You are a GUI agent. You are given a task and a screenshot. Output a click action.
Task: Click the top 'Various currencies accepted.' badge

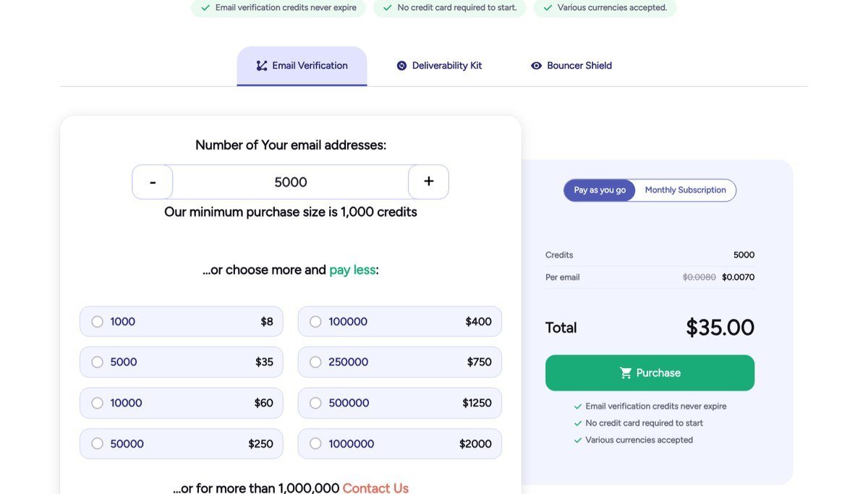pos(605,8)
